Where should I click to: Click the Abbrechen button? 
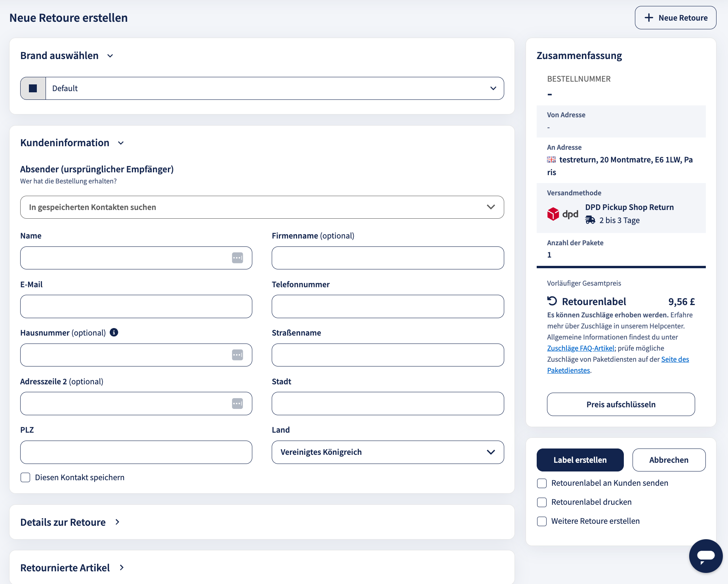[669, 460]
